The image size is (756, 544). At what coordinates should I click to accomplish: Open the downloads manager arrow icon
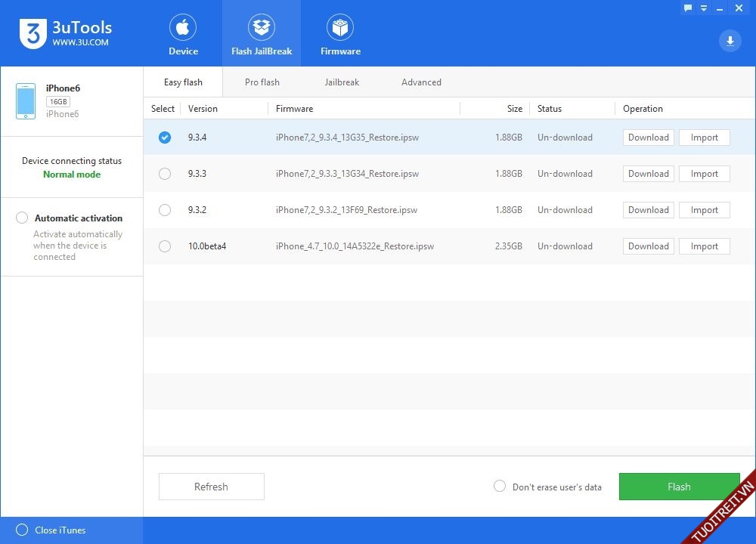[x=730, y=41]
